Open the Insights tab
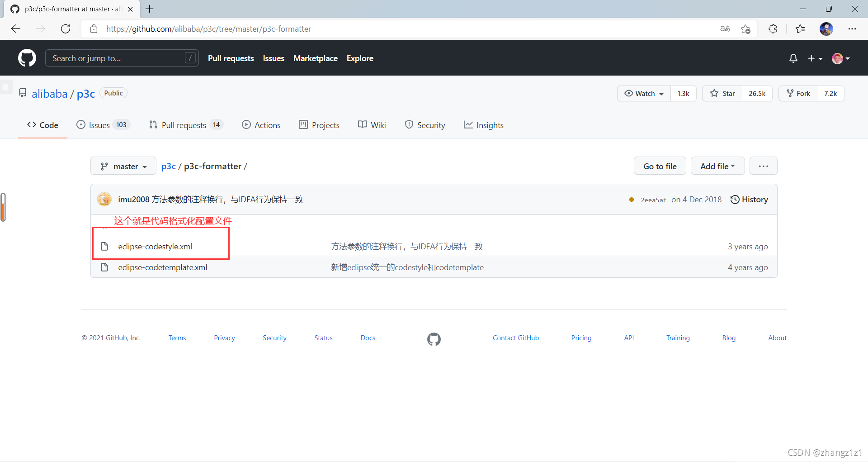The width and height of the screenshot is (868, 462). click(484, 125)
